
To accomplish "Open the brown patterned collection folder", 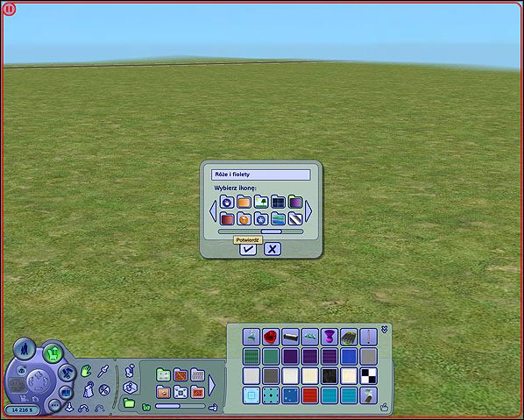I will [x=181, y=375].
